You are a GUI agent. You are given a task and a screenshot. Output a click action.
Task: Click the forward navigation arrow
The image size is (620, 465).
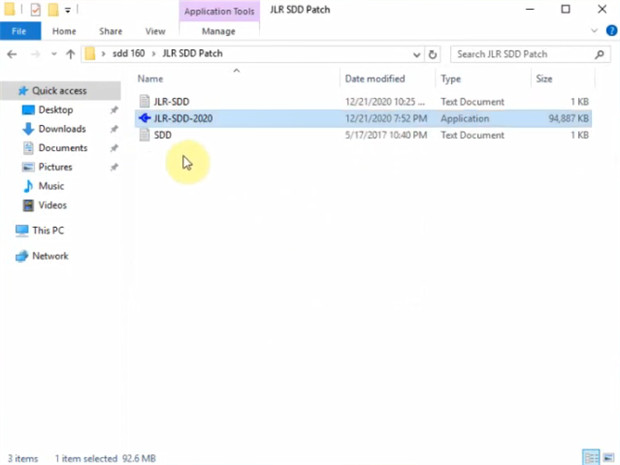pyautogui.click(x=35, y=54)
